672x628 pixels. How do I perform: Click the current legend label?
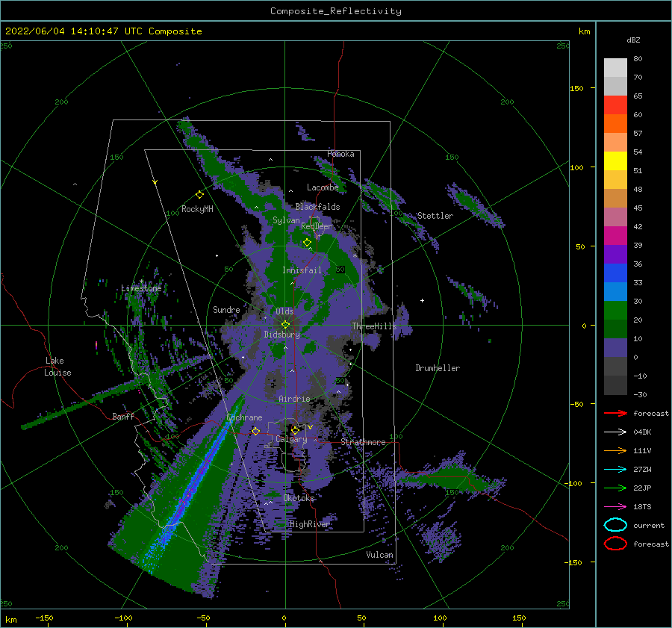[649, 525]
